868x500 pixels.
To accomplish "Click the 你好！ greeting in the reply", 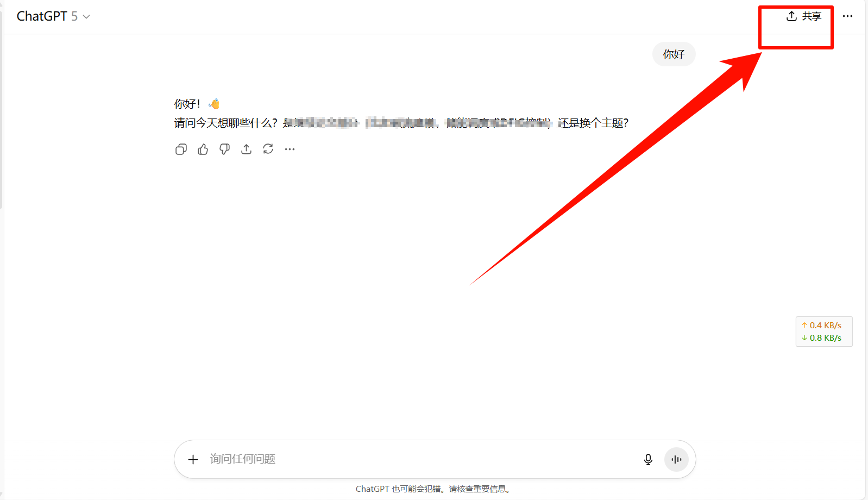I will coord(187,104).
